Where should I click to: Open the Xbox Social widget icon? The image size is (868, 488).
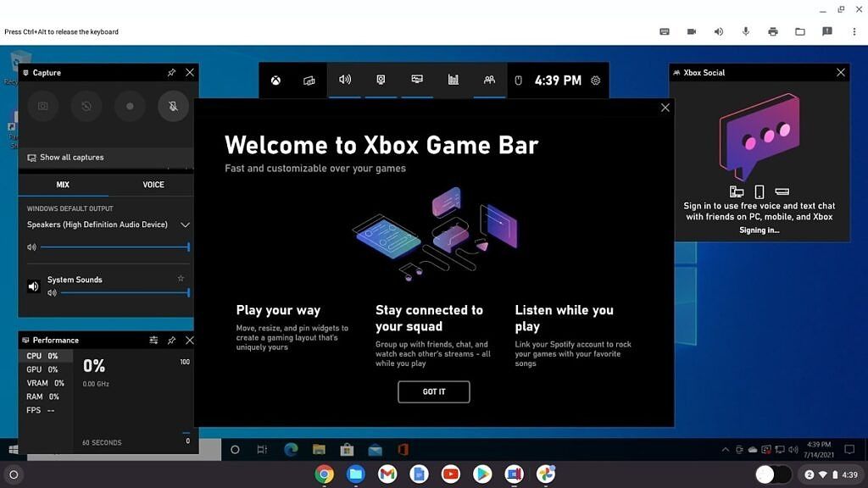click(489, 80)
